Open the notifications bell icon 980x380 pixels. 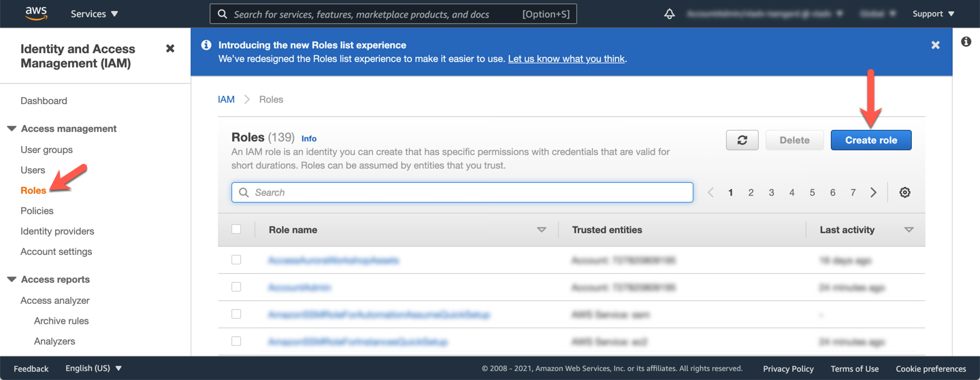click(x=669, y=14)
